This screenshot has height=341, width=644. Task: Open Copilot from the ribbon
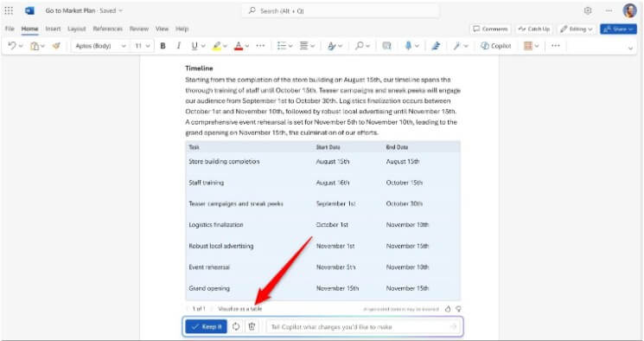pos(496,46)
